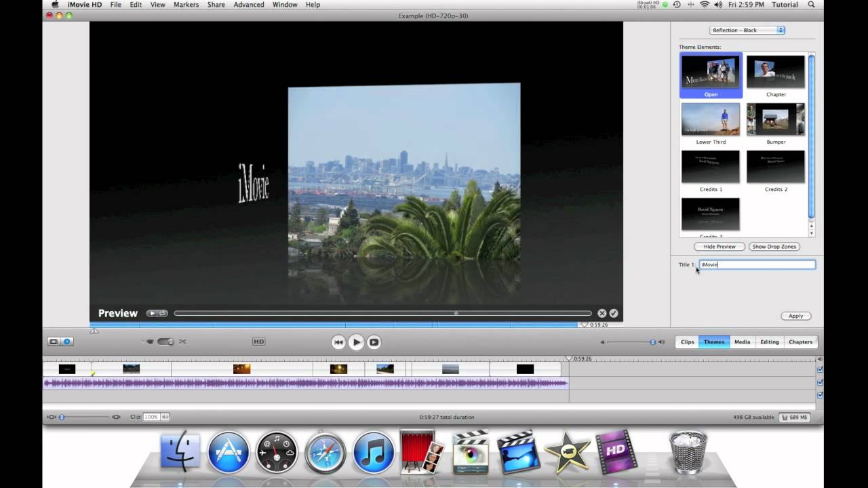Viewport: 868px width, 488px height.
Task: Cancel the theme preview with X
Action: 601,313
